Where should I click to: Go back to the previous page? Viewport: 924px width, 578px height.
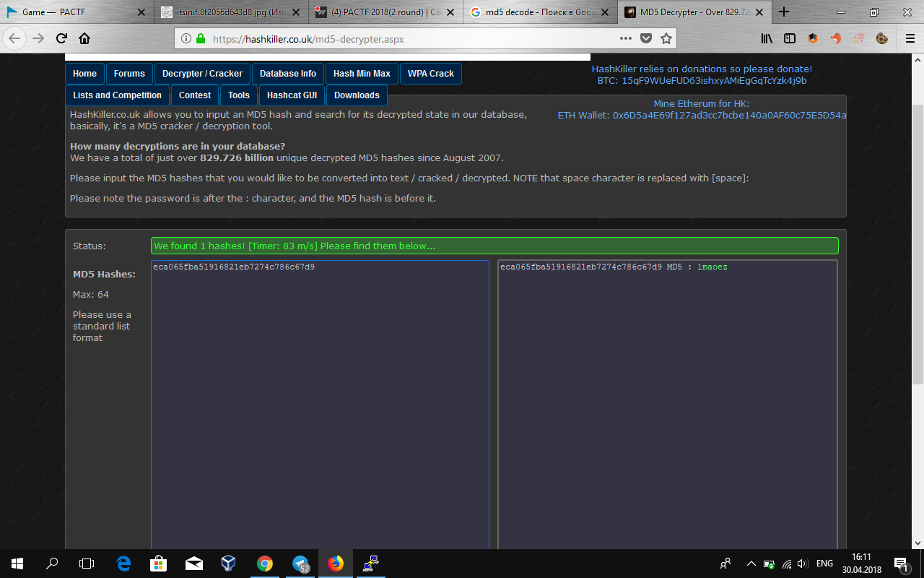pos(15,38)
